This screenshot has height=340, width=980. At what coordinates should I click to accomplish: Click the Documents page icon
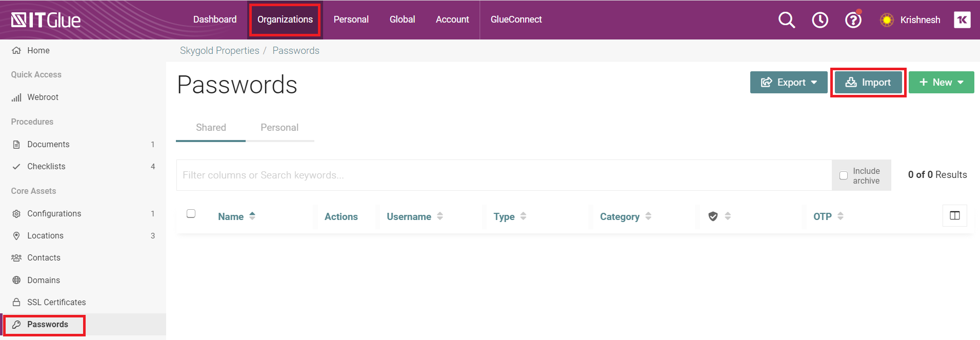16,145
